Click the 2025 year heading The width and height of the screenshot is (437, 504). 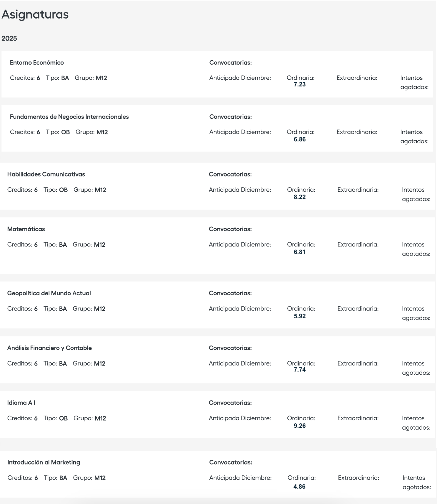tap(9, 39)
